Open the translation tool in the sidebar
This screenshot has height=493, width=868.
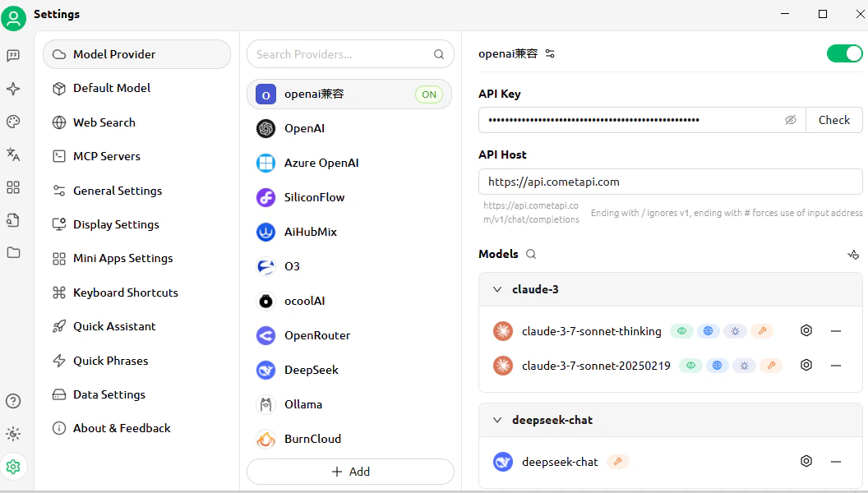tap(13, 154)
